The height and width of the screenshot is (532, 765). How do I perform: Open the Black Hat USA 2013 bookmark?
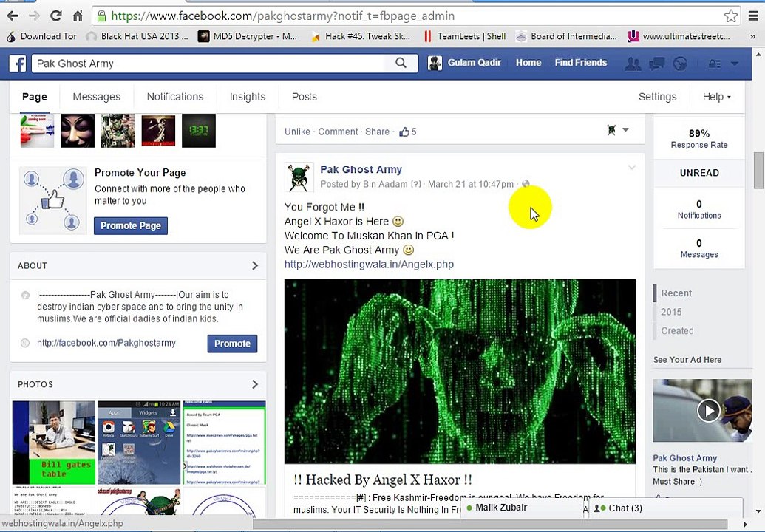[x=137, y=36]
